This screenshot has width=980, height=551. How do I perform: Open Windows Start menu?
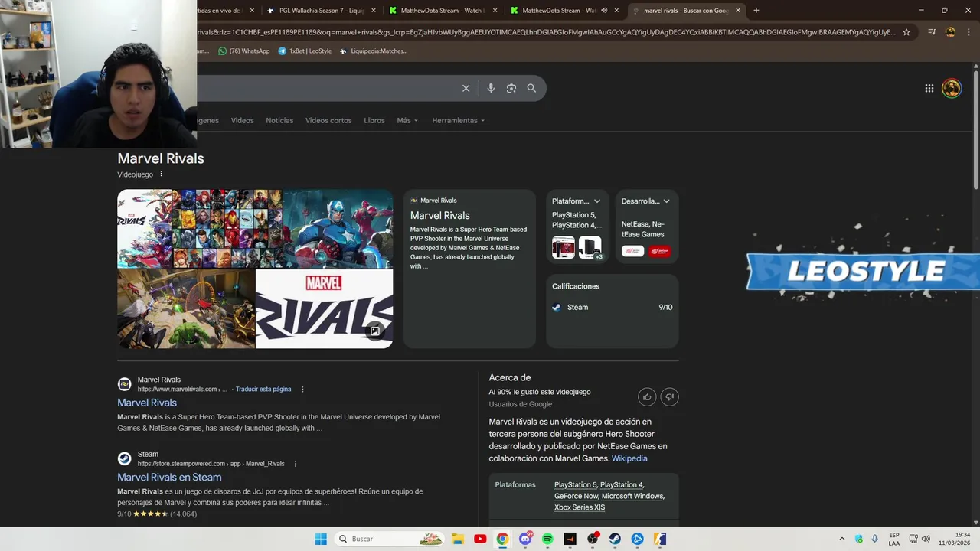point(321,539)
